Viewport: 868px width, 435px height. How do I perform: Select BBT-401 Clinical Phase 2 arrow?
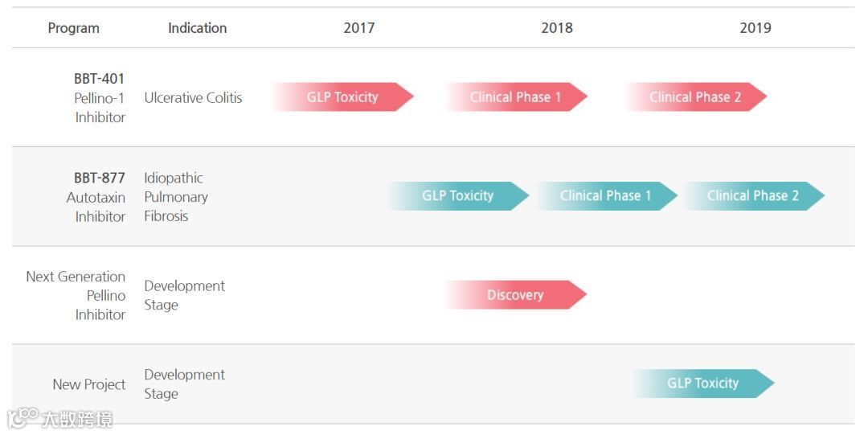point(696,97)
